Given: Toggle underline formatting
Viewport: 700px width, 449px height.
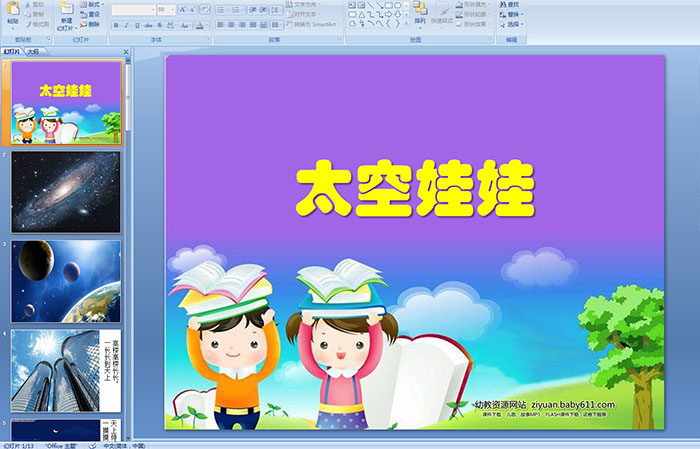Looking at the screenshot, I should [137, 25].
